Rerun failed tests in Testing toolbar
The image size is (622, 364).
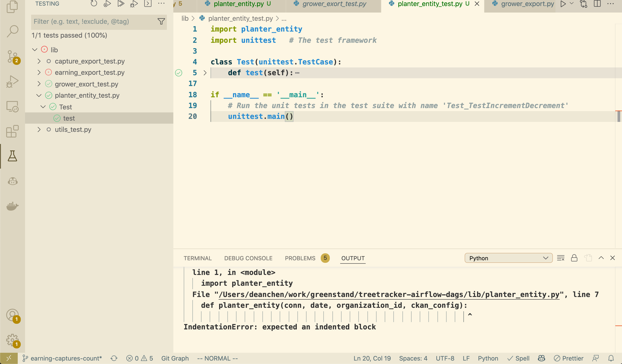point(107,3)
